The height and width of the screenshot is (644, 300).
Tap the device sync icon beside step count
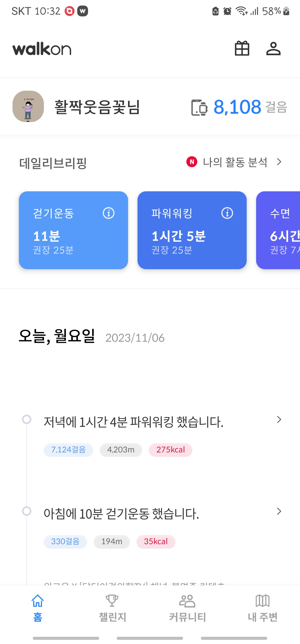pyautogui.click(x=199, y=107)
